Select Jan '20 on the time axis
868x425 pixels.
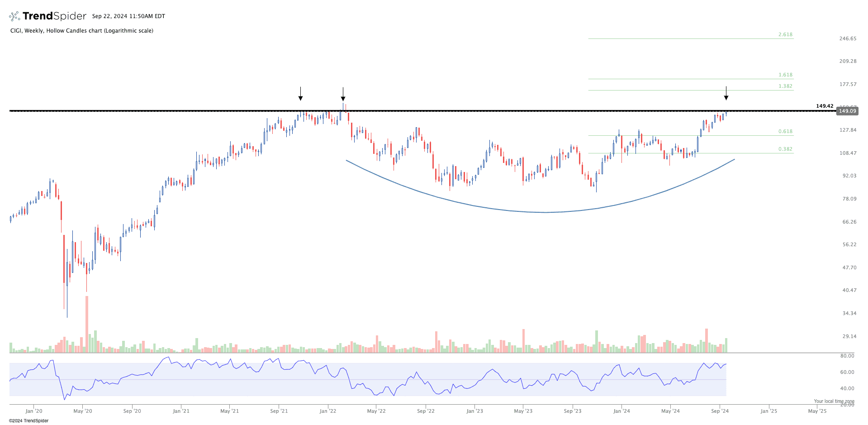[34, 411]
